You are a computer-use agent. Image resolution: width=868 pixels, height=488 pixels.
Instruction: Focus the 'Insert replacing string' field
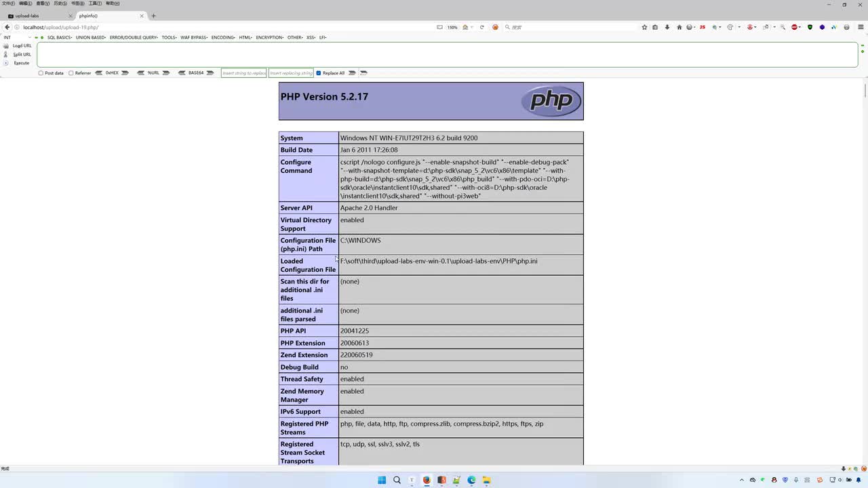tap(291, 73)
